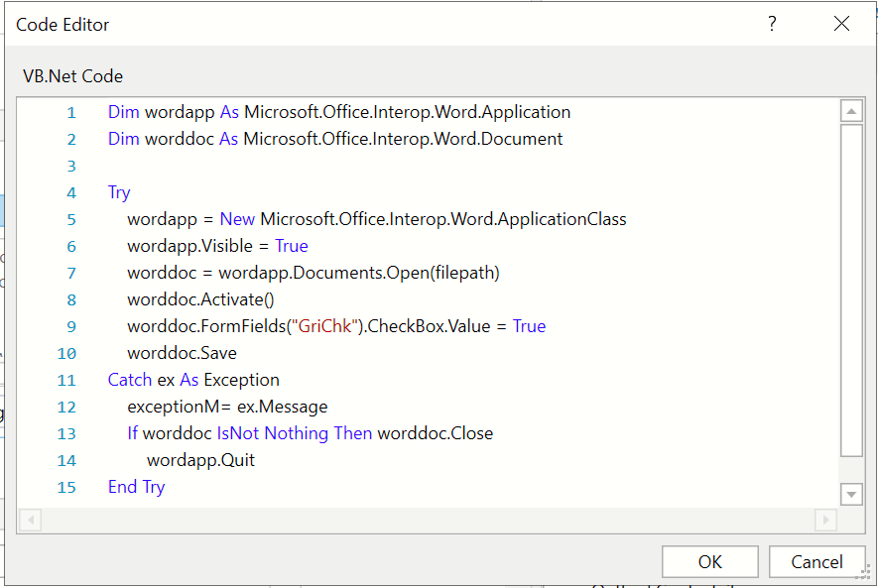878x588 pixels.
Task: Confirm the code with OK
Action: click(x=709, y=562)
